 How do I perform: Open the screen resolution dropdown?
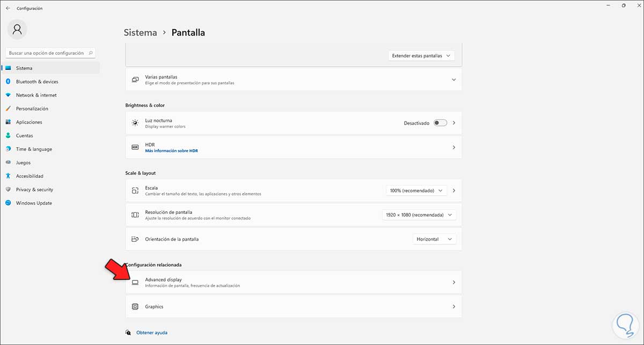(419, 215)
